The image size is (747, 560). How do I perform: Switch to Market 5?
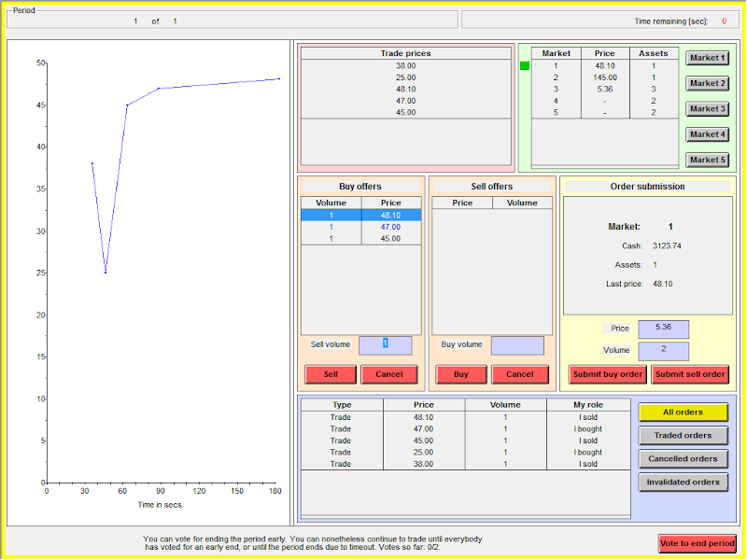[x=708, y=160]
